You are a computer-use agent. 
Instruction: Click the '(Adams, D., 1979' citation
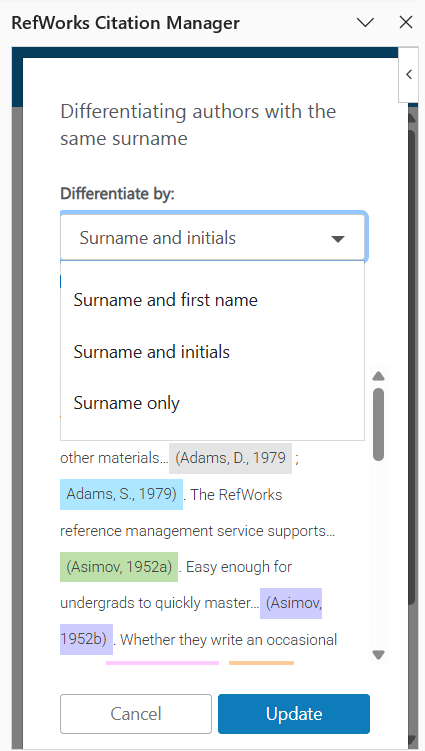point(230,458)
